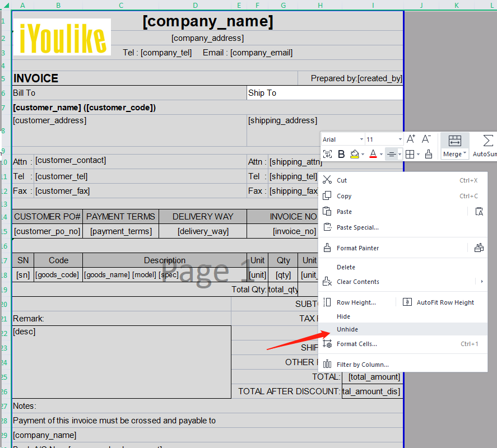Increase font size with A+ icon
Image resolution: width=497 pixels, height=448 pixels.
tap(411, 139)
